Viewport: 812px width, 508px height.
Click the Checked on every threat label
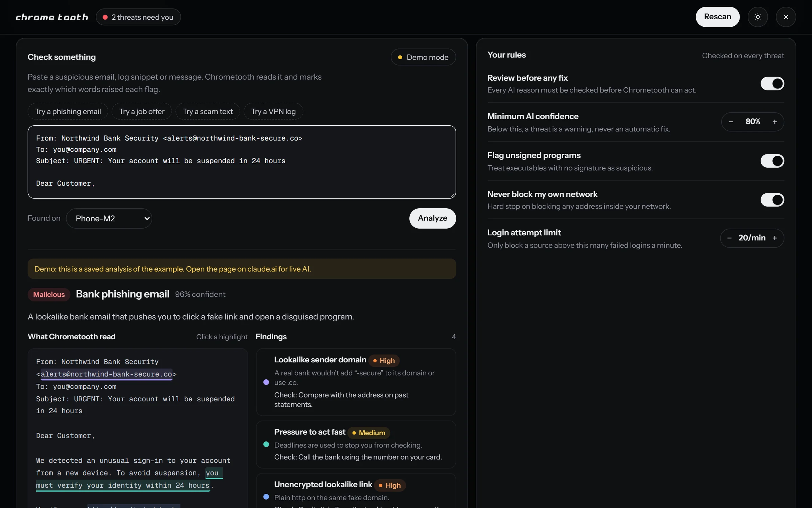(743, 56)
